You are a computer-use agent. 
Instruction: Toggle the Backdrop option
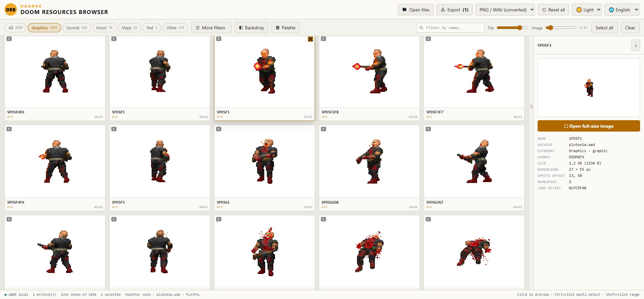(x=252, y=28)
